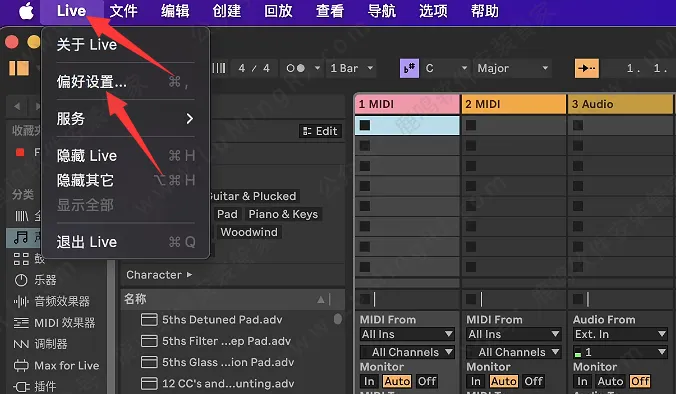Choose 隐藏 Live menu entry
676x394 pixels.
click(x=125, y=156)
